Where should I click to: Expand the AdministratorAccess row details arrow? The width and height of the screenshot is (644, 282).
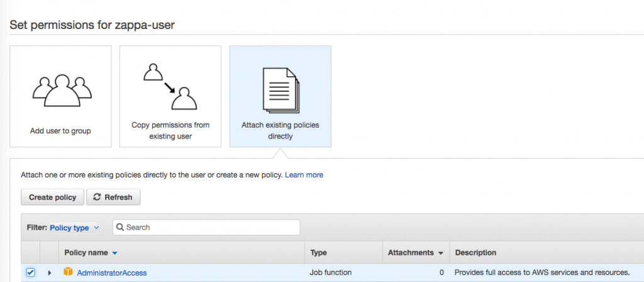(x=50, y=273)
